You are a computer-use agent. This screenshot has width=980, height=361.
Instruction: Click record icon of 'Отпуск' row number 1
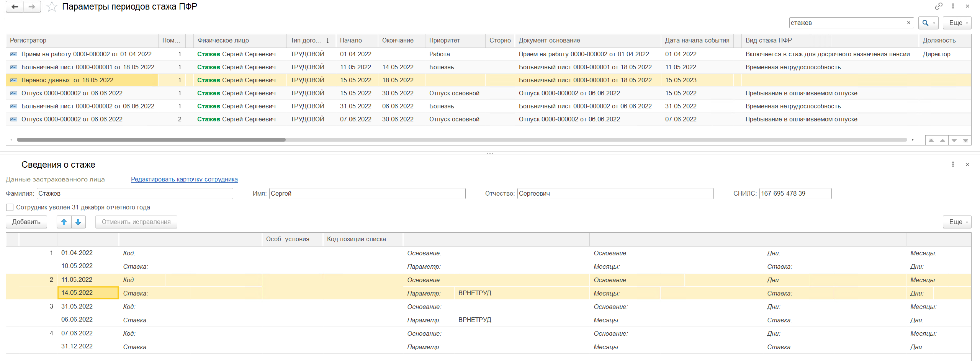click(14, 93)
